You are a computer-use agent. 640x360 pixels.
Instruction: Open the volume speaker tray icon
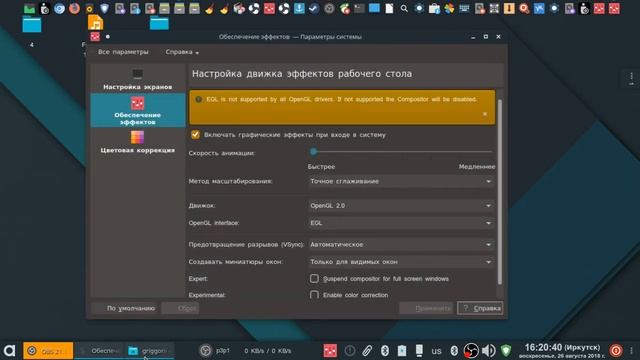[489, 350]
